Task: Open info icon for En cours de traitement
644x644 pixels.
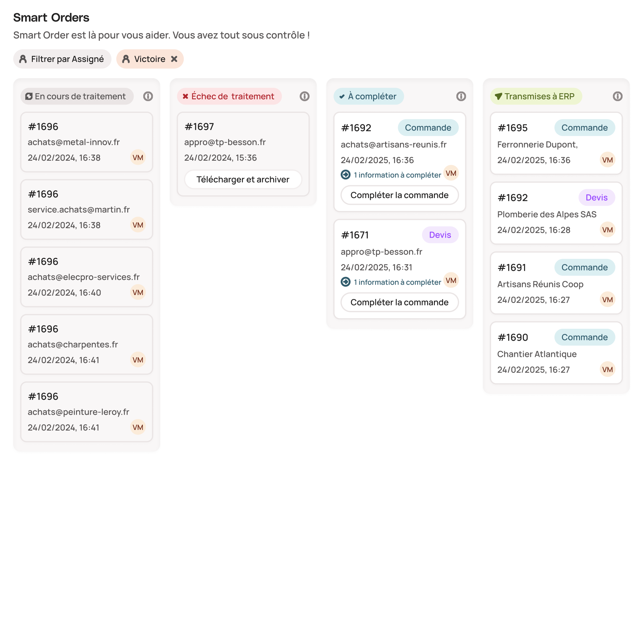Action: (148, 96)
